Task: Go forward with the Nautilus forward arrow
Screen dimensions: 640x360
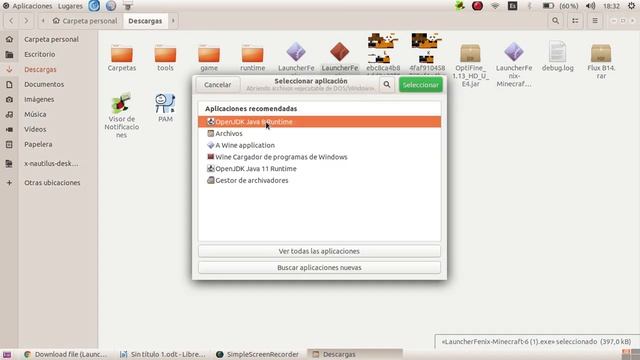Action: (27, 21)
